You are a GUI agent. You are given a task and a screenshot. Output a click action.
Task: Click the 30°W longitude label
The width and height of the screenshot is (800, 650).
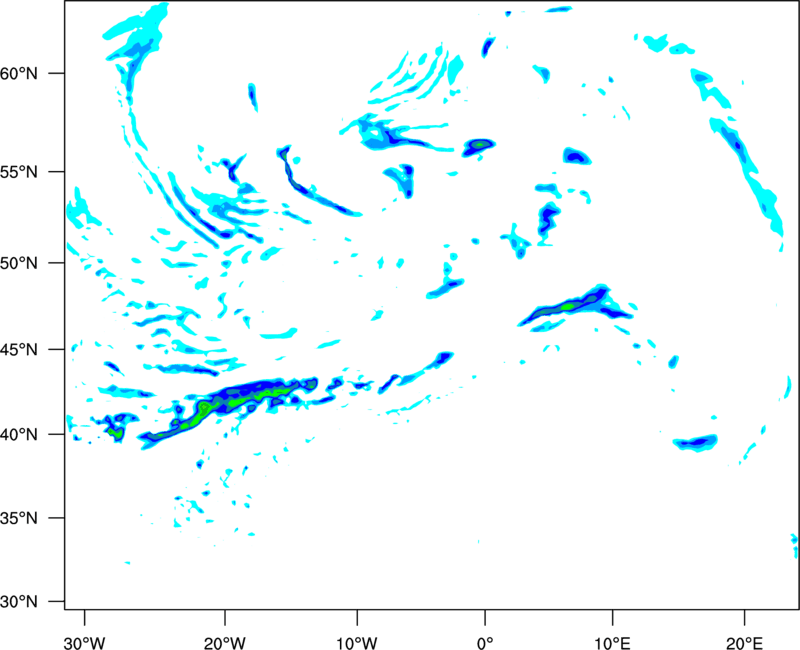(84, 643)
